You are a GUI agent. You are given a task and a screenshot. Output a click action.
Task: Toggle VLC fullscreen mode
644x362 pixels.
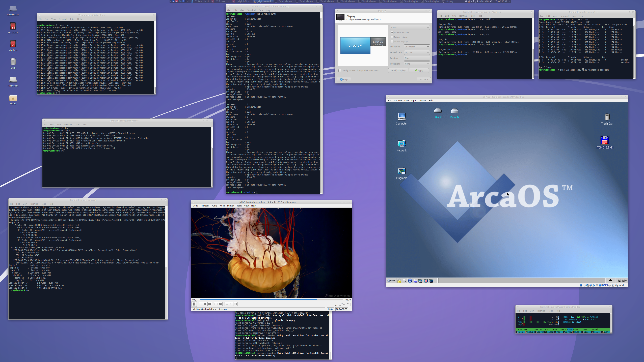[x=216, y=304]
